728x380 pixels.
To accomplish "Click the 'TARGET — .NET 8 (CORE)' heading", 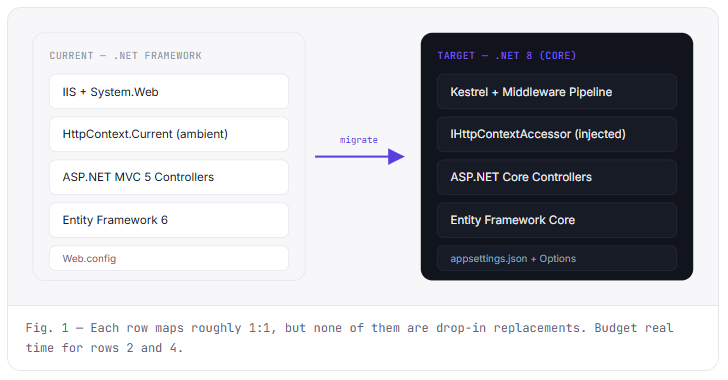I will (x=507, y=56).
